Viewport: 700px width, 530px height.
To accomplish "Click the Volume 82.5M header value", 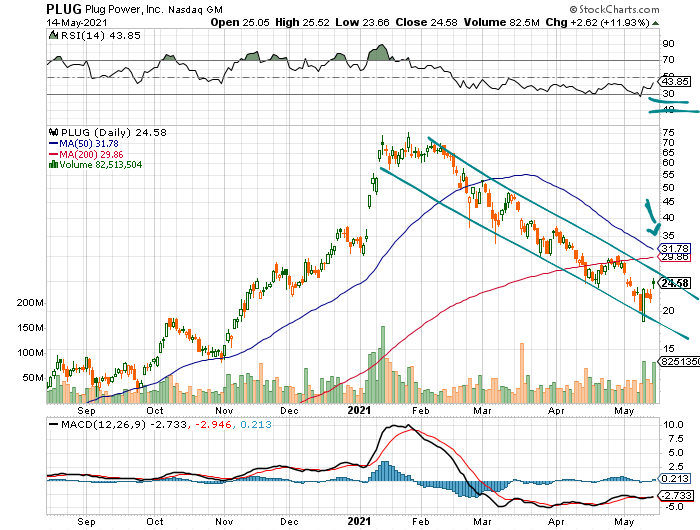I will coord(502,22).
